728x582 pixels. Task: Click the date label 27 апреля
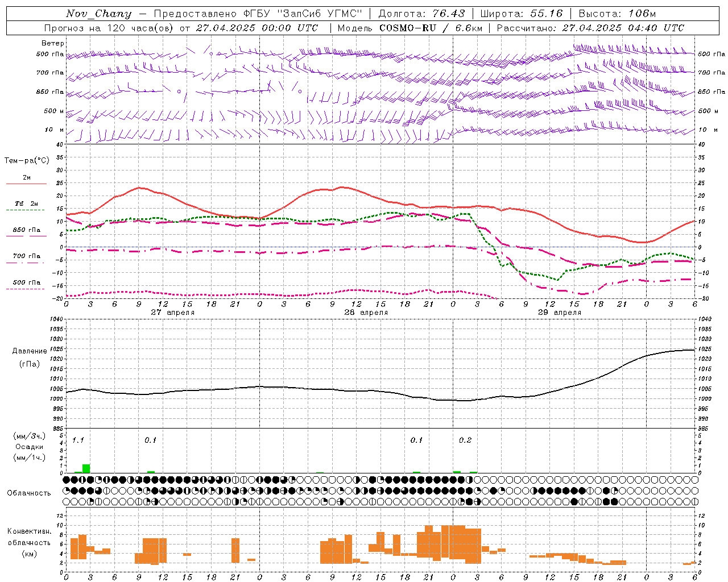173,313
